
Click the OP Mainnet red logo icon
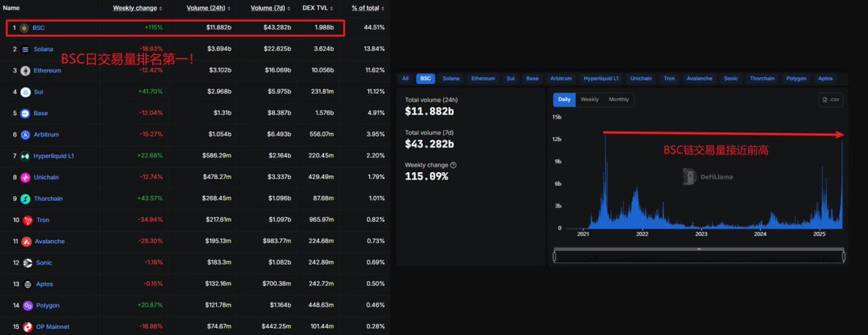point(27,326)
